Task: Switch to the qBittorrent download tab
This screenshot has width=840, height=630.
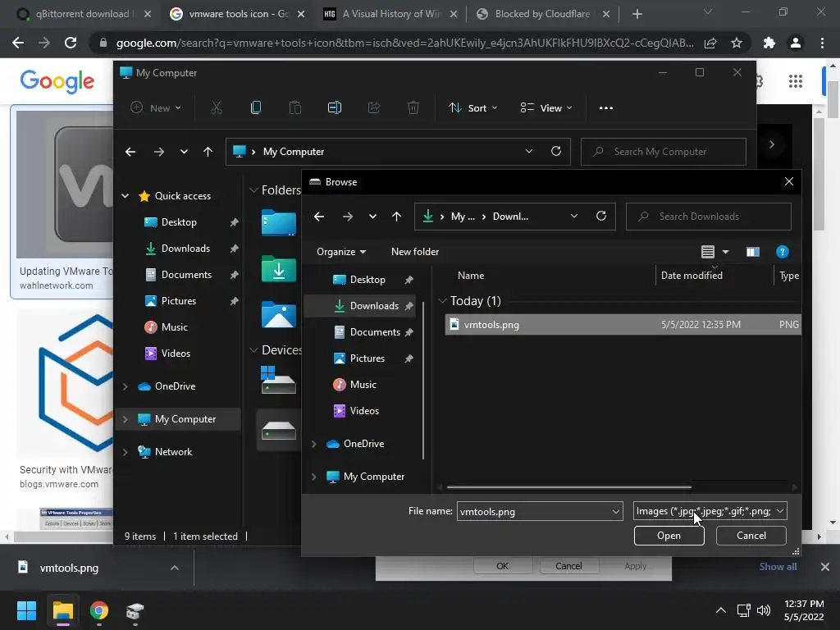Action: (83, 14)
